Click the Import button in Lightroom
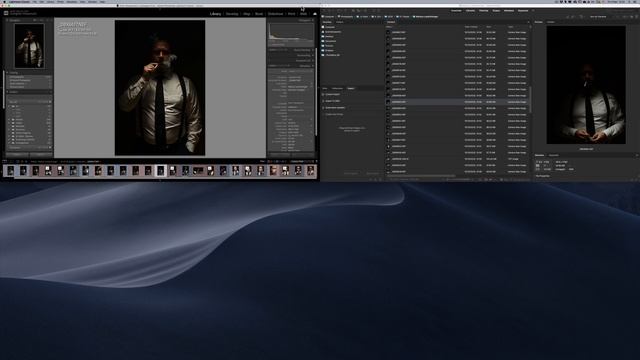The width and height of the screenshot is (640, 360). pyautogui.click(x=17, y=155)
